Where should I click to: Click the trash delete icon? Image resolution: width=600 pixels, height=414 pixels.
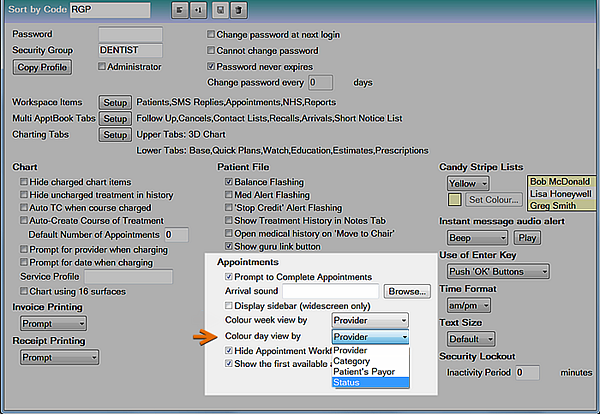point(239,10)
